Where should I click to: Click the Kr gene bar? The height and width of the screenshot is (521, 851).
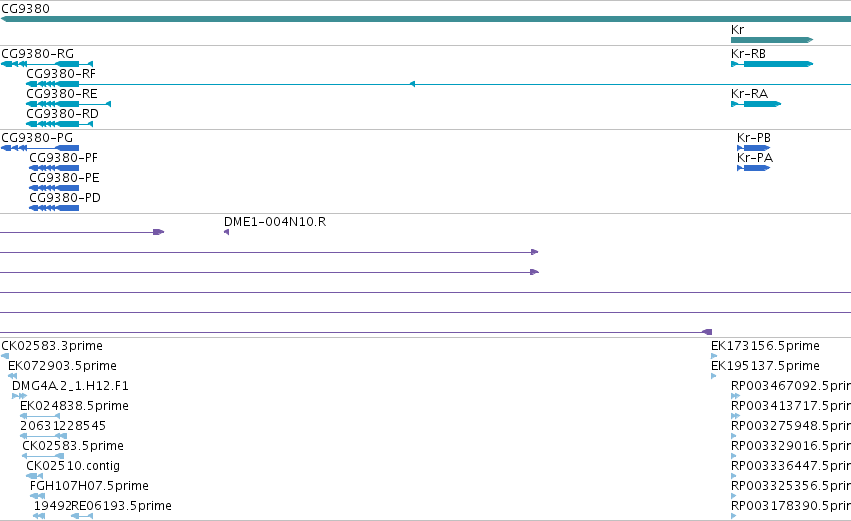772,40
